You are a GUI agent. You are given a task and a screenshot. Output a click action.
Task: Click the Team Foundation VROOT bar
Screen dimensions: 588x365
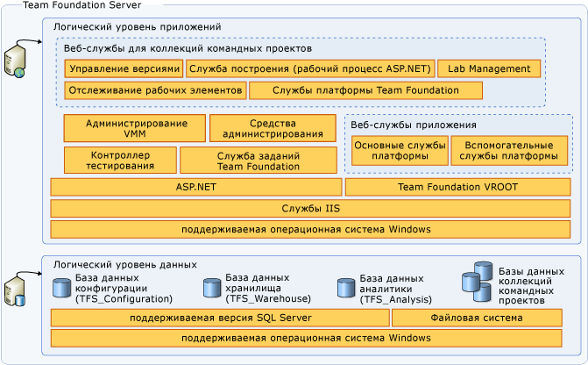click(x=458, y=187)
